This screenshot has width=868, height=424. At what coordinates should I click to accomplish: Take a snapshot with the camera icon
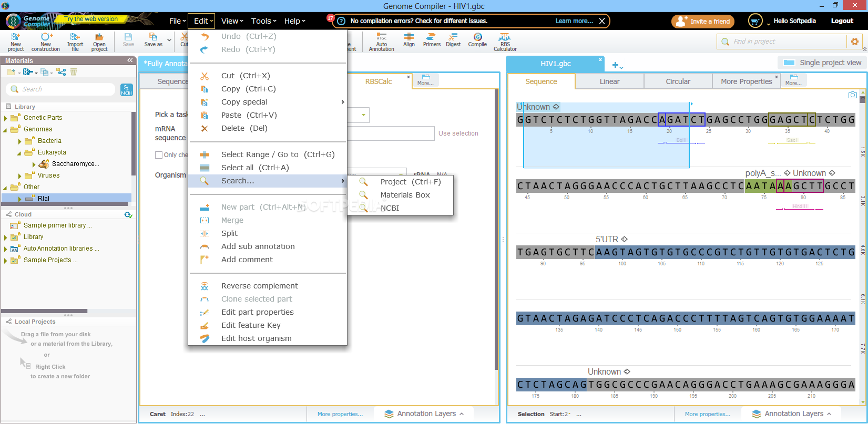point(853,95)
